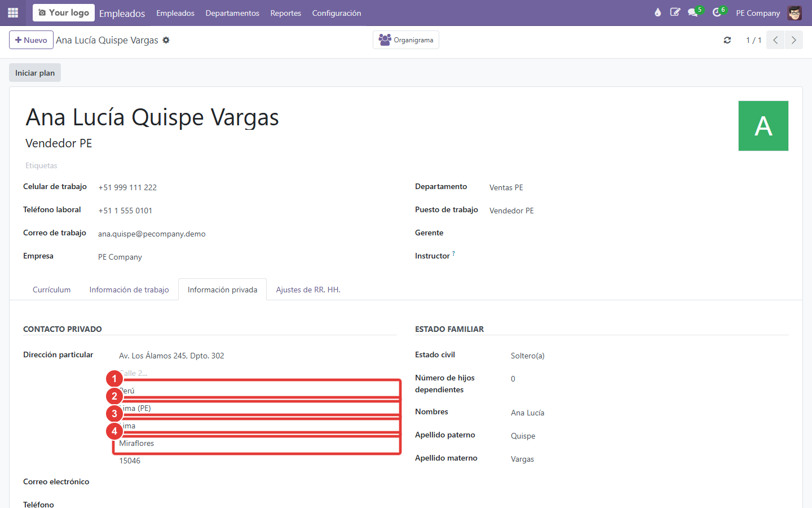This screenshot has height=508, width=812.
Task: Click the green employee avatar image
Action: (x=764, y=126)
